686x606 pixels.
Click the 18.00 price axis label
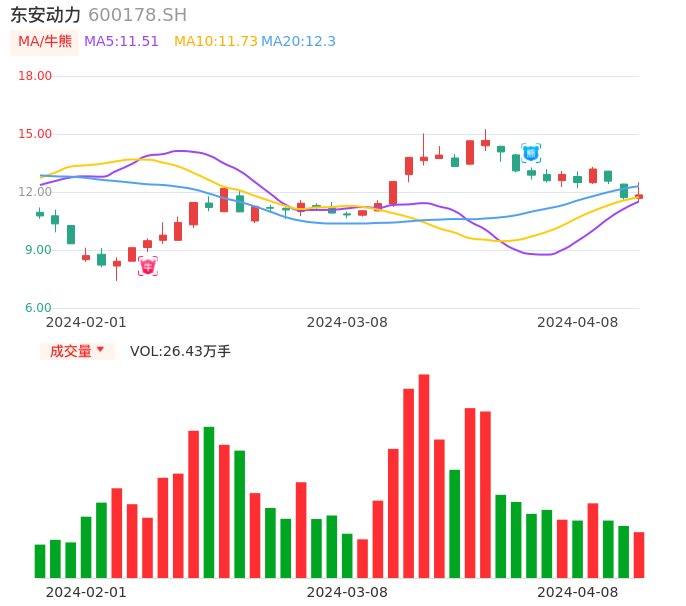pyautogui.click(x=35, y=76)
